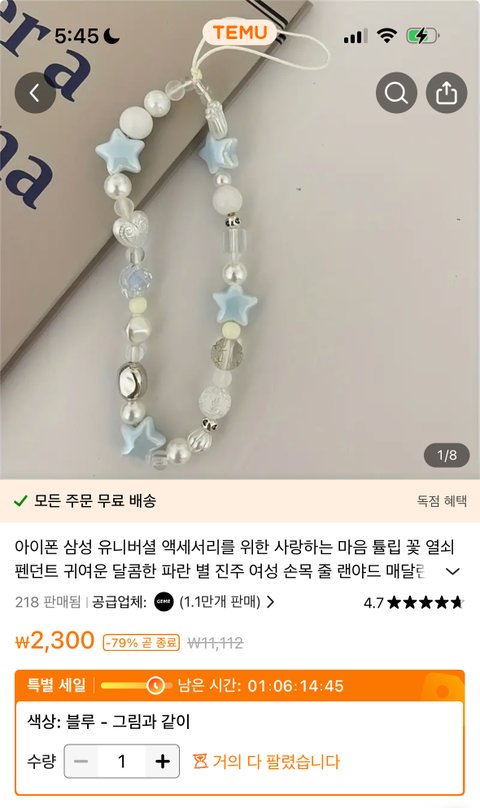This screenshot has width=480, height=808.
Task: Decrease quantity with the minus button
Action: (81, 761)
